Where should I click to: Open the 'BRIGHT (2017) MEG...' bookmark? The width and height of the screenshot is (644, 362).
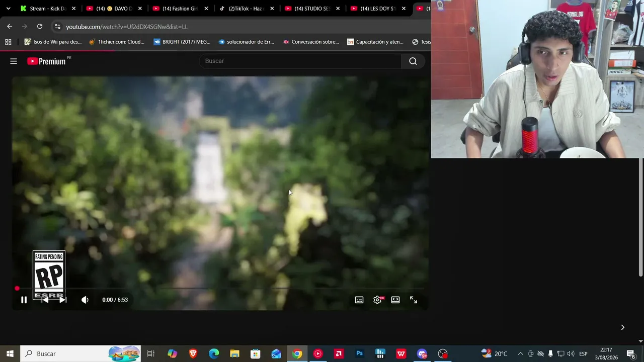pyautogui.click(x=182, y=42)
